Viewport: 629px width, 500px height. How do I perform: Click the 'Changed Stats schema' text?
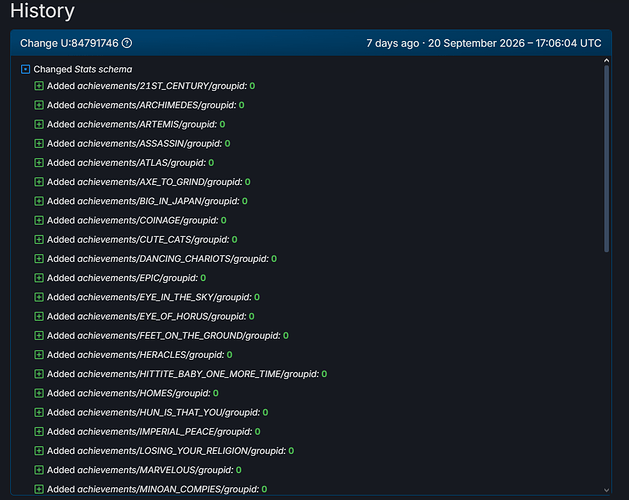[83, 69]
